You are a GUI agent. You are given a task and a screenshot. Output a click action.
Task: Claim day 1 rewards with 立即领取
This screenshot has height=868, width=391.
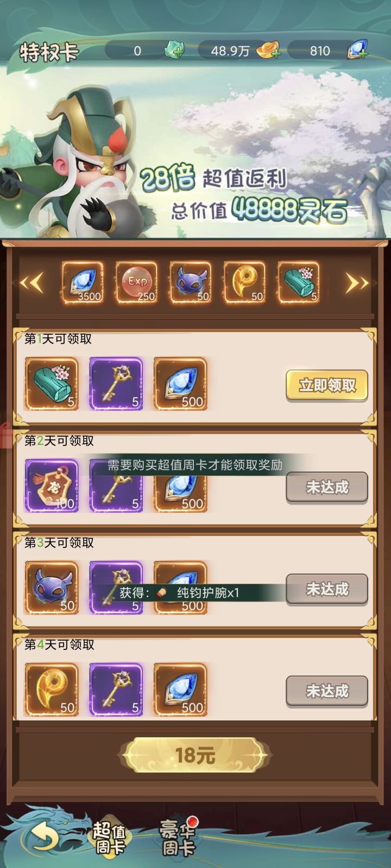327,385
